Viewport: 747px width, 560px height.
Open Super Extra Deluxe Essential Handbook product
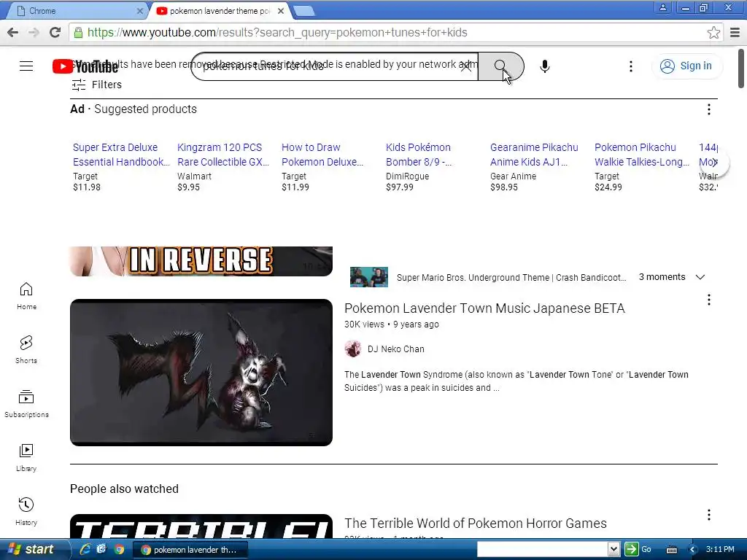click(120, 155)
